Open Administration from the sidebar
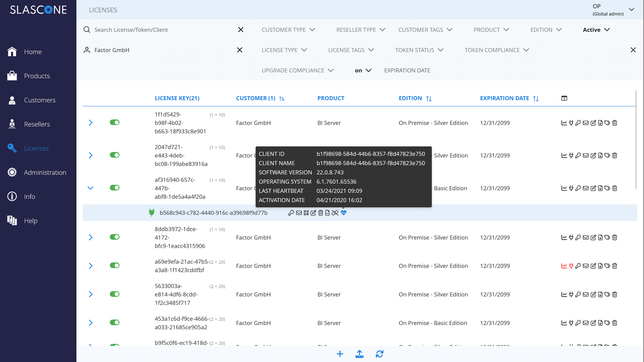Image resolution: width=644 pixels, height=362 pixels. tap(45, 172)
